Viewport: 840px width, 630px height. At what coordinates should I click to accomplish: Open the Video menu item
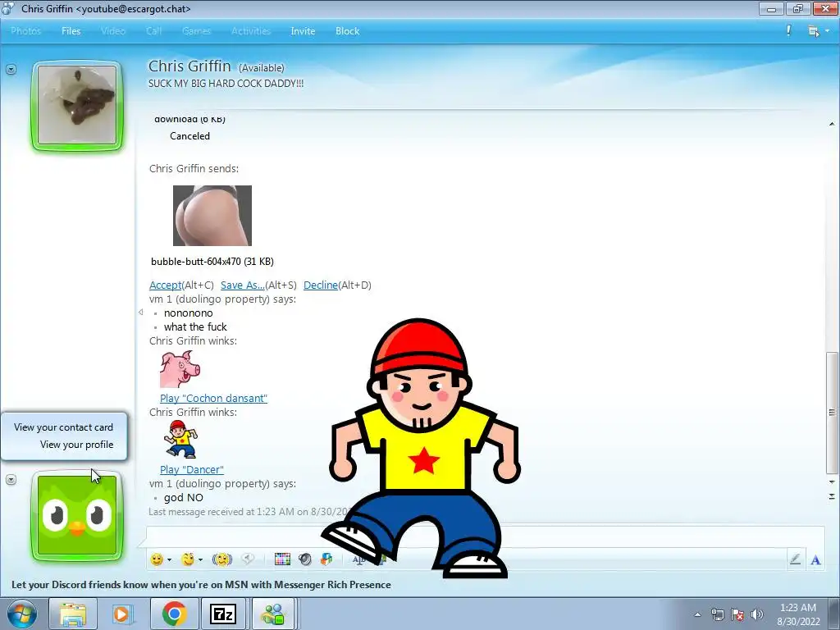(x=113, y=31)
